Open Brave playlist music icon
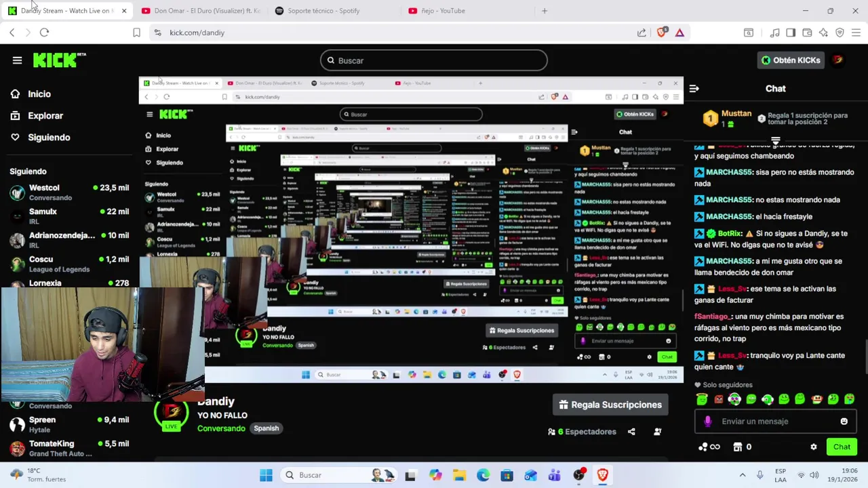 [774, 33]
